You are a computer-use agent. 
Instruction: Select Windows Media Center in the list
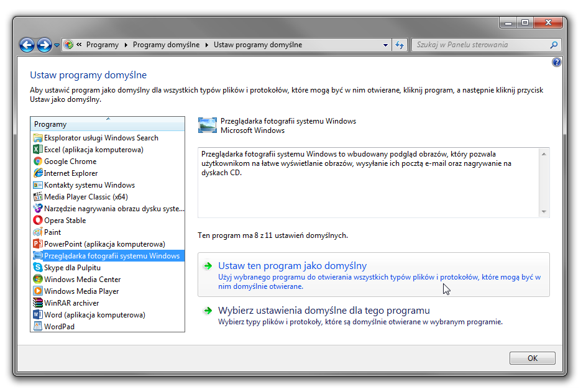pyautogui.click(x=108, y=279)
